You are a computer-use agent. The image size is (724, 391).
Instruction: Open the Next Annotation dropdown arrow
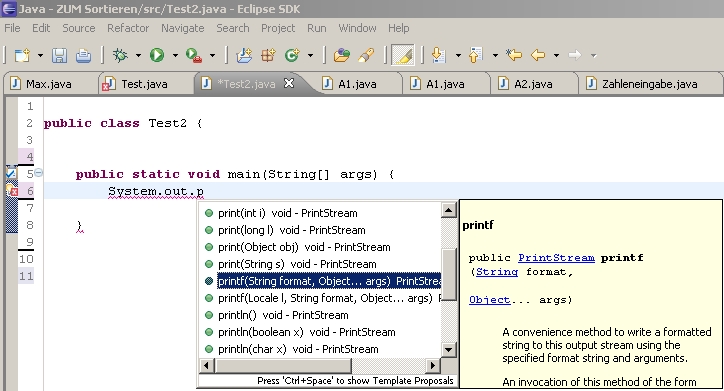[458, 56]
